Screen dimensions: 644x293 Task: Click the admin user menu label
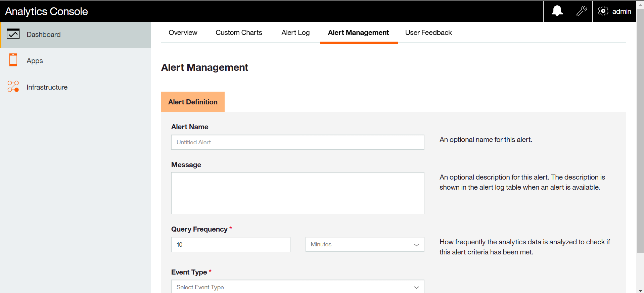pos(622,11)
